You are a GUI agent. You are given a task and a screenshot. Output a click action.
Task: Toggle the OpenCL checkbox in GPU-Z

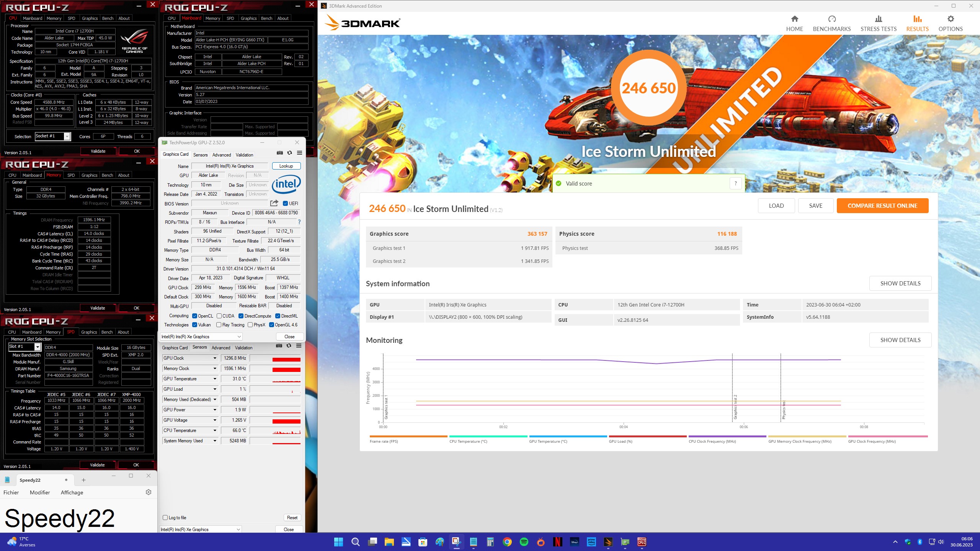pos(194,316)
